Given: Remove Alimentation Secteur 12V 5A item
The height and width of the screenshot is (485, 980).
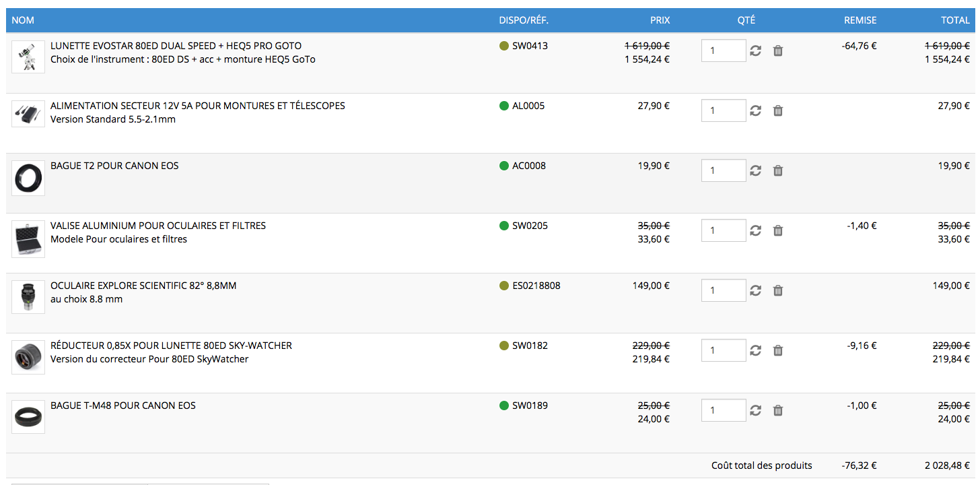Looking at the screenshot, I should pos(778,110).
